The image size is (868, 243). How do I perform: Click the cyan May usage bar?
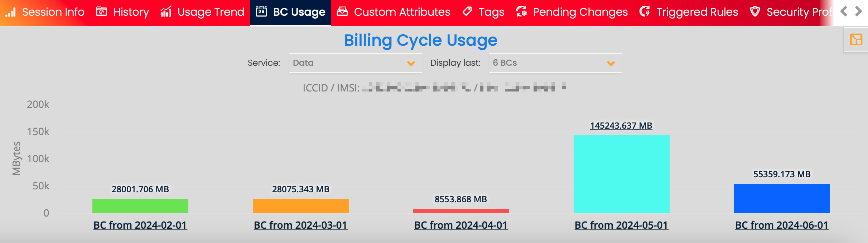pyautogui.click(x=621, y=174)
